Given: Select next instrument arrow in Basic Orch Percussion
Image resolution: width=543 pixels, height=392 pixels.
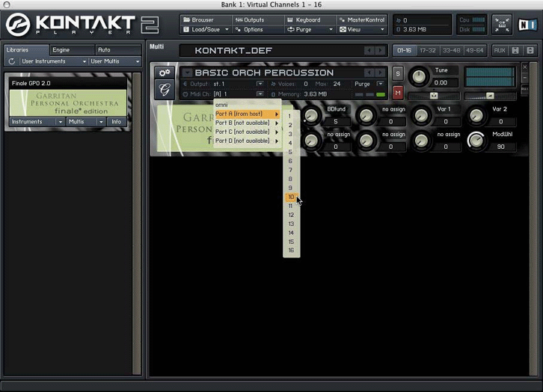Looking at the screenshot, I should click(x=381, y=73).
